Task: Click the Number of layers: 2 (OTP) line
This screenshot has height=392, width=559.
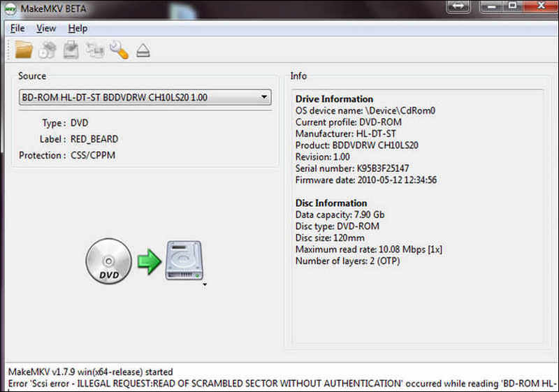Action: click(x=348, y=261)
